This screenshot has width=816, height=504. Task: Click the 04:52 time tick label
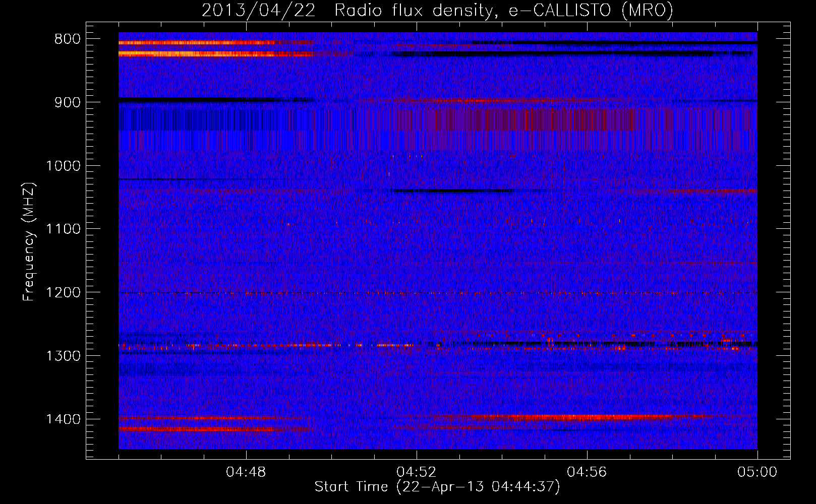pyautogui.click(x=417, y=472)
